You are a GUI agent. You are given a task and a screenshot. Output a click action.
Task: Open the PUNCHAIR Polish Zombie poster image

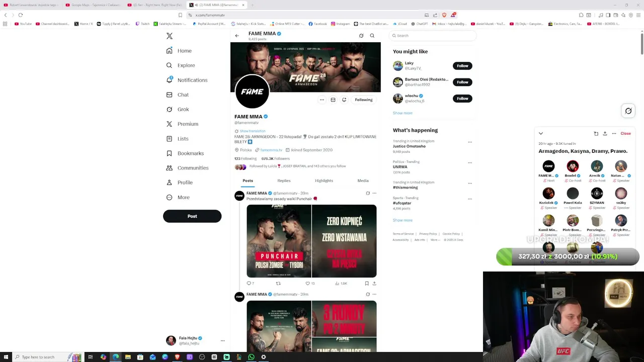(x=279, y=241)
